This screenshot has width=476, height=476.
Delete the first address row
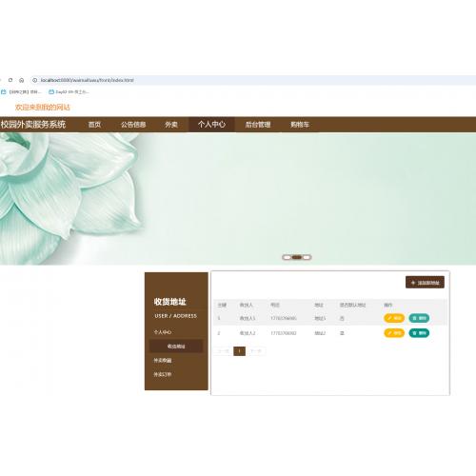419,318
